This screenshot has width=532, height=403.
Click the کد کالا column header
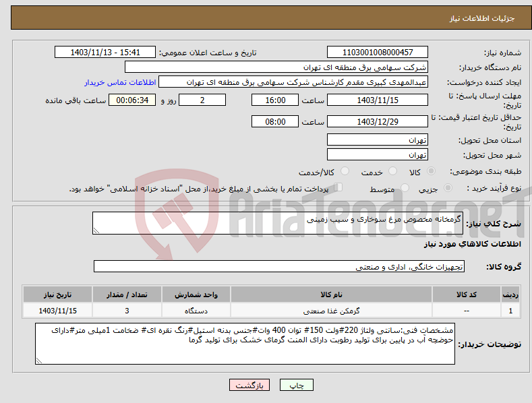(466, 294)
